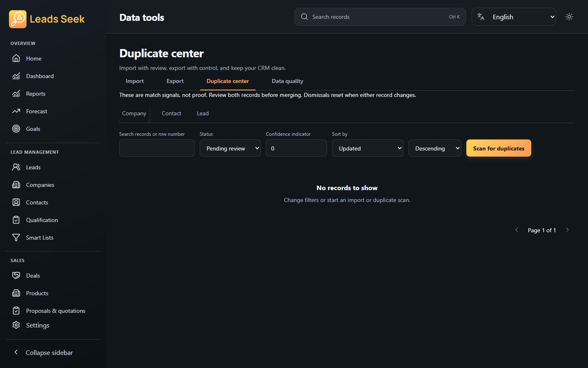Viewport: 588px width, 368px height.
Task: Click the Companies building icon
Action: tap(16, 185)
